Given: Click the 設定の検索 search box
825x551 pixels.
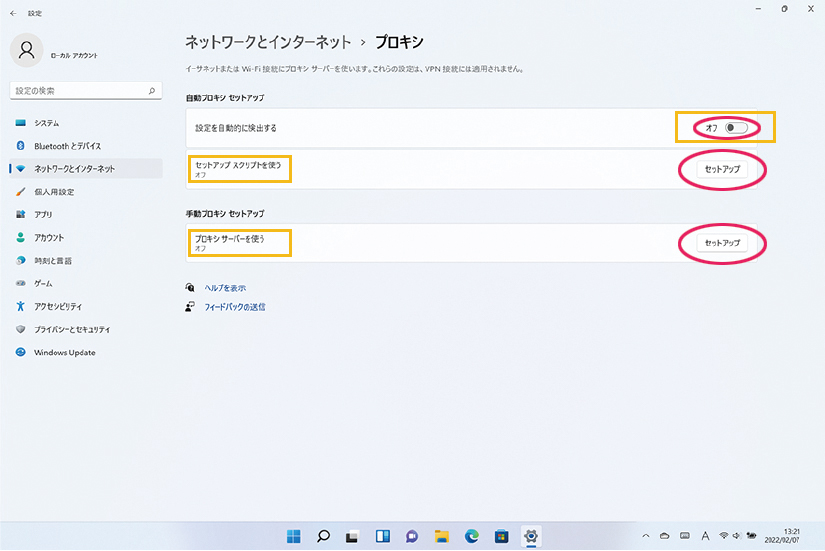Looking at the screenshot, I should click(x=85, y=90).
